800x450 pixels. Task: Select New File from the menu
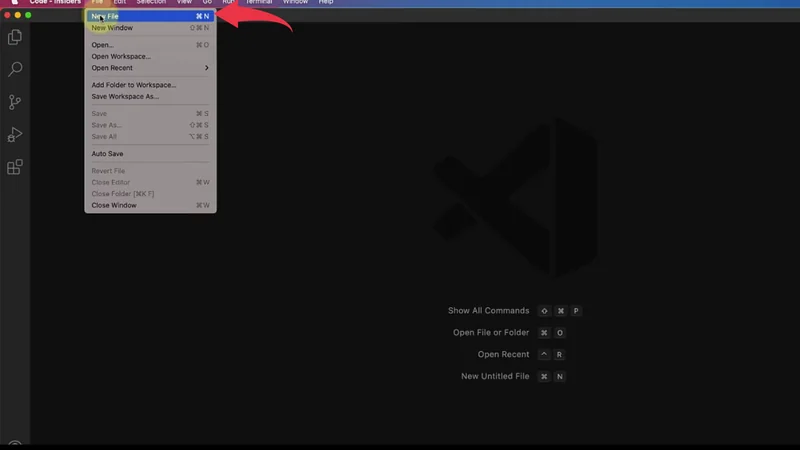[x=105, y=17]
